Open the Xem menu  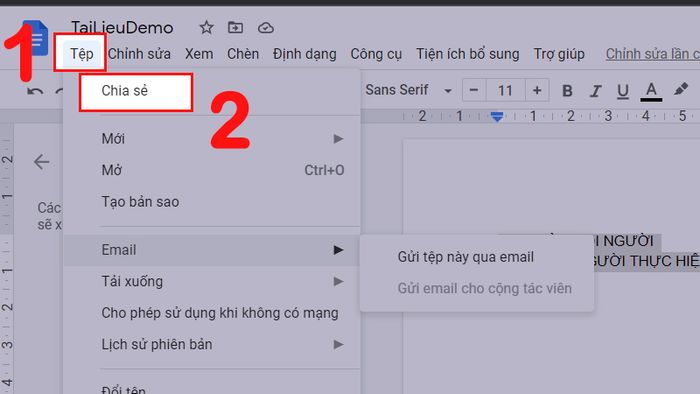tap(199, 54)
